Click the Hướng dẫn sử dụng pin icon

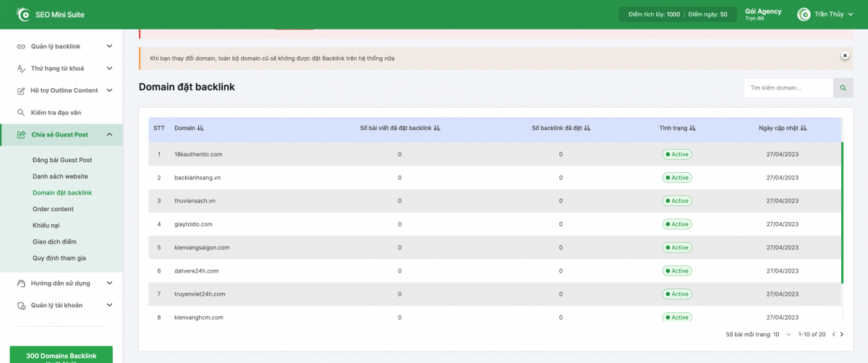tap(21, 283)
